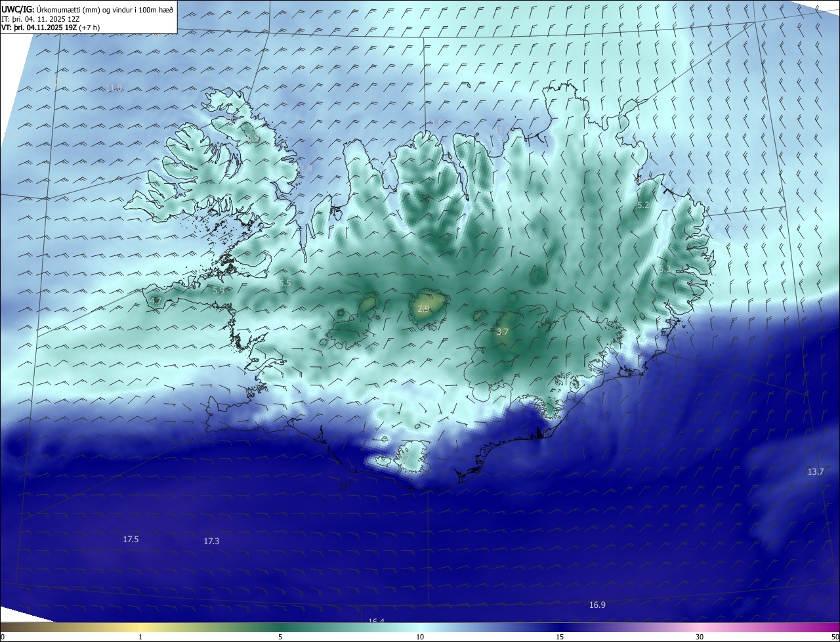Click the dark green color bar section above 5
840x642 pixels.
point(280,628)
